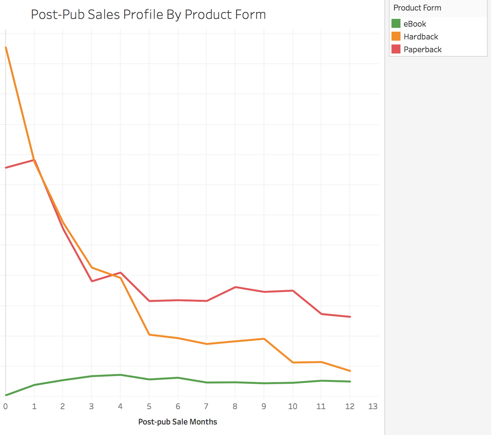Select the Hardback legend label
The height and width of the screenshot is (435, 504).
coord(421,37)
